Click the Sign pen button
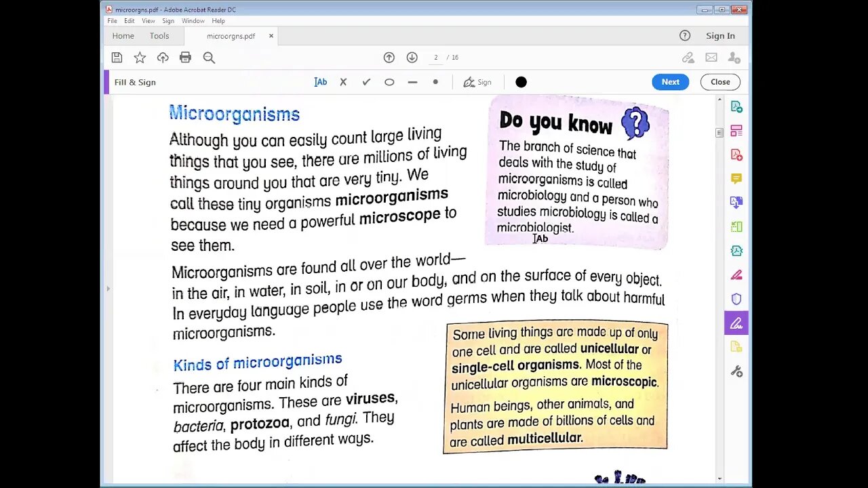This screenshot has height=488, width=868. (477, 82)
